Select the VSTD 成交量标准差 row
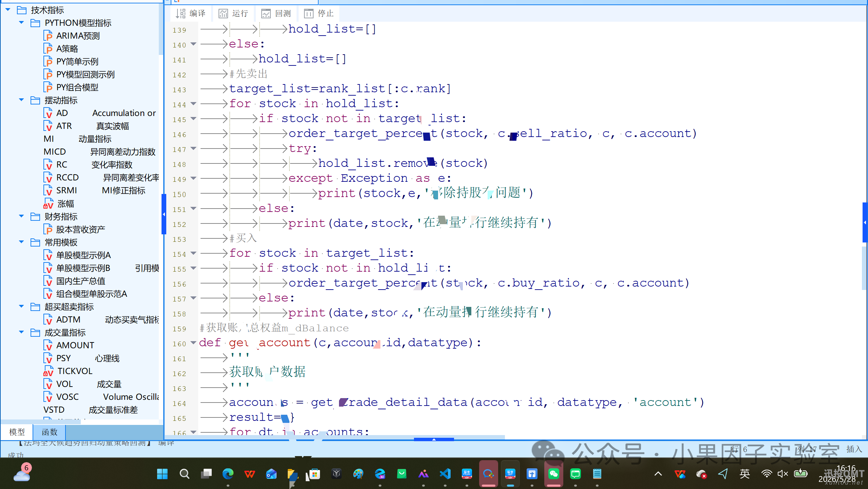868x489 pixels. pos(91,410)
